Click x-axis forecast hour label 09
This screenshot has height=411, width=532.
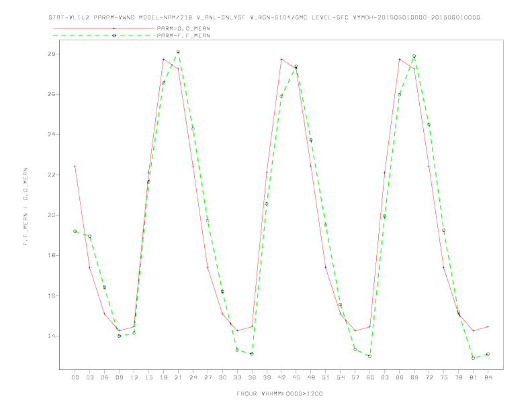click(x=119, y=377)
